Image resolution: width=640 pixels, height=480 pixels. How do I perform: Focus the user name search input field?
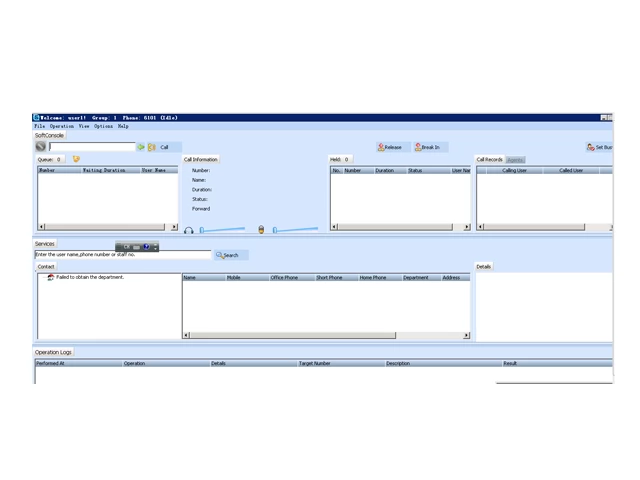pyautogui.click(x=122, y=255)
